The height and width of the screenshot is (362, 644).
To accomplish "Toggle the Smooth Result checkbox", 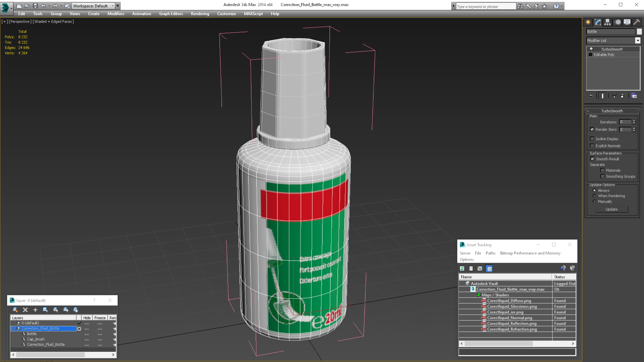I will tap(592, 159).
